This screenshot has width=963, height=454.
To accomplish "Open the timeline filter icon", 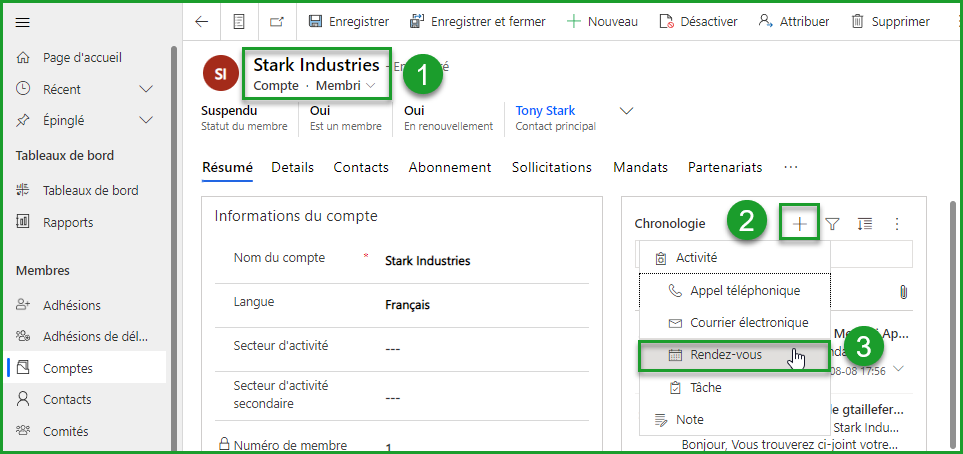I will [x=832, y=224].
